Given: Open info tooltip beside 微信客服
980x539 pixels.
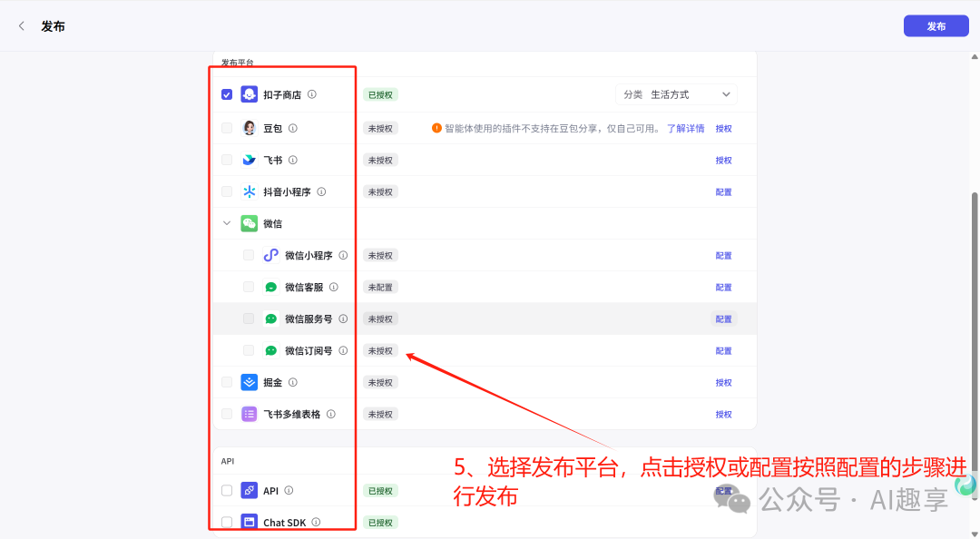Looking at the screenshot, I should click(334, 287).
